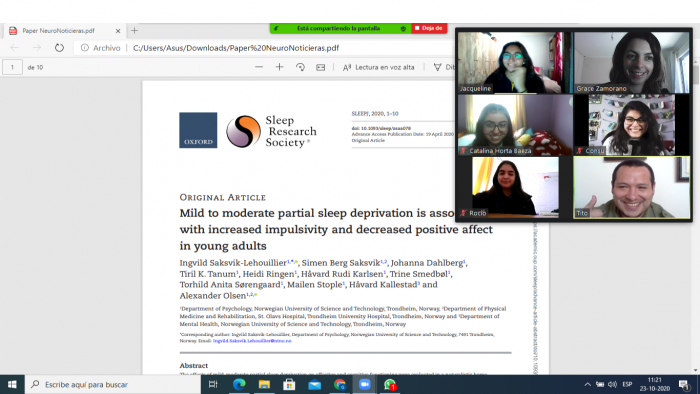Select Tito's video thumbnail
Viewport: 700px width, 394px height.
point(632,187)
